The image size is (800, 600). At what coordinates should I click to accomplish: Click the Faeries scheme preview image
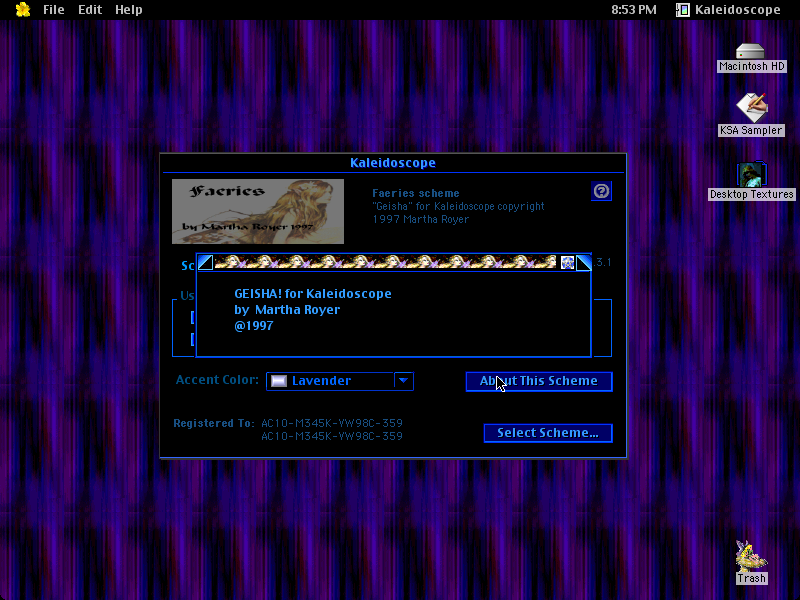click(x=258, y=211)
